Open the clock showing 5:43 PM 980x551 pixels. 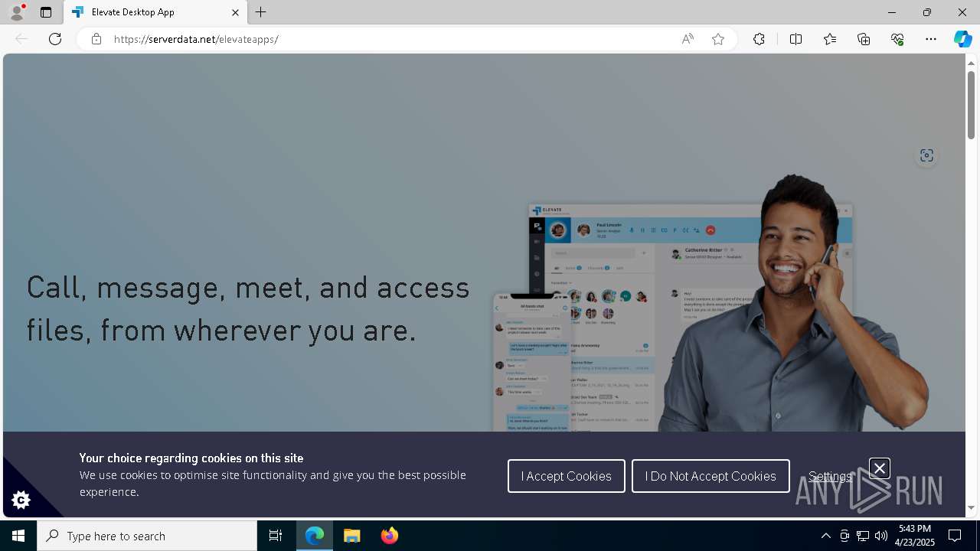(x=916, y=536)
